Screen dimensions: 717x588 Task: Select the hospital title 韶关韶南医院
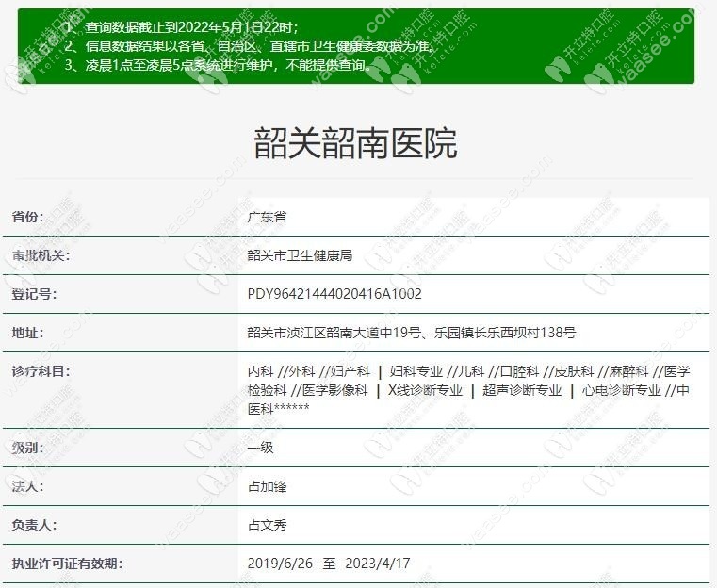point(355,143)
